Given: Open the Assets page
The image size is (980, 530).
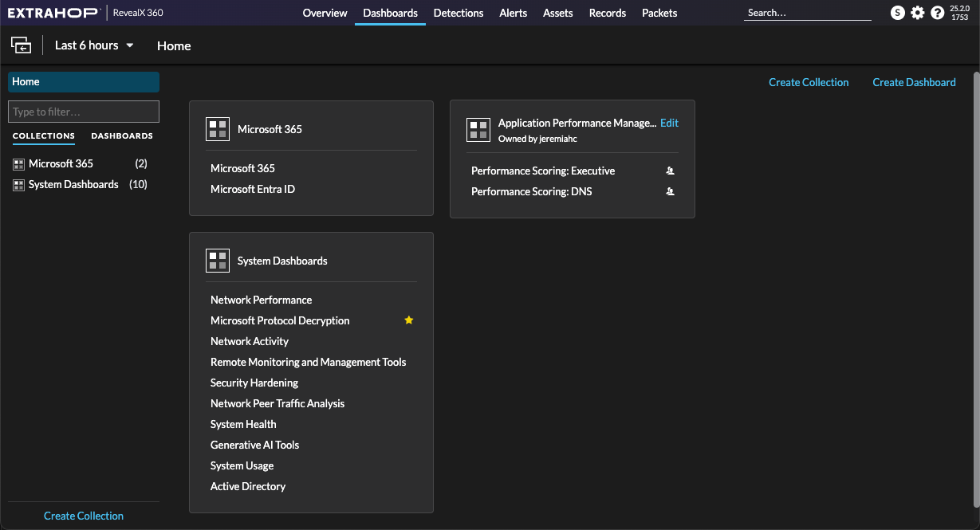Looking at the screenshot, I should point(558,13).
